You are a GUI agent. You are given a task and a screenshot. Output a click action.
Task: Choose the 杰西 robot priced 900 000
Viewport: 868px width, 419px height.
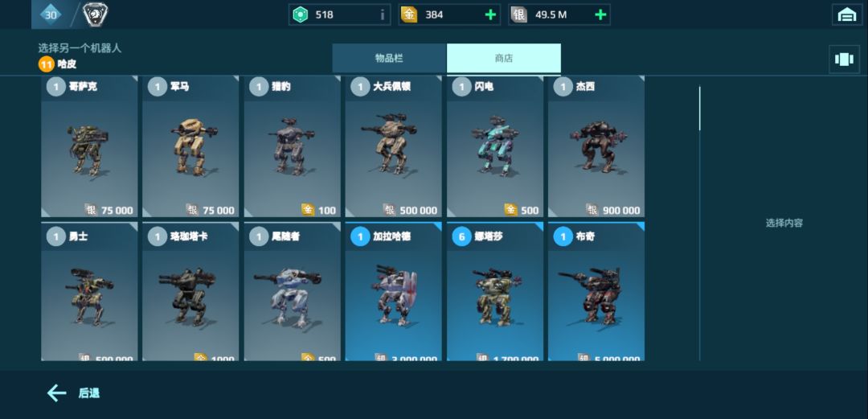596,146
